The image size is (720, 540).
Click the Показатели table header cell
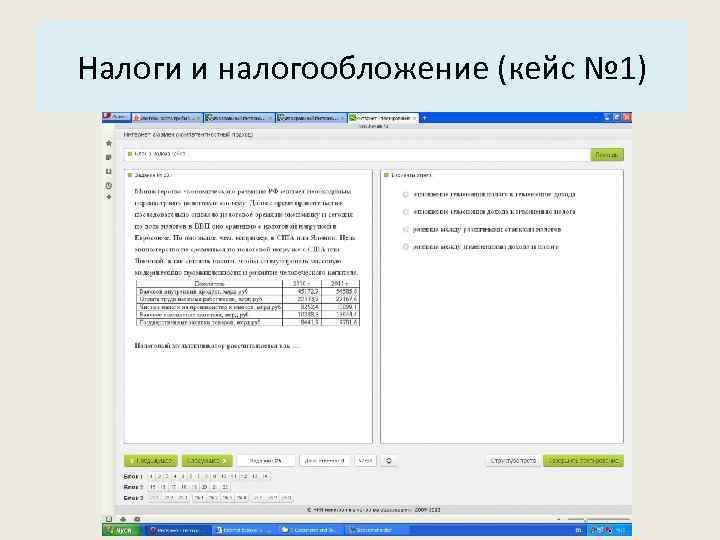(209, 284)
